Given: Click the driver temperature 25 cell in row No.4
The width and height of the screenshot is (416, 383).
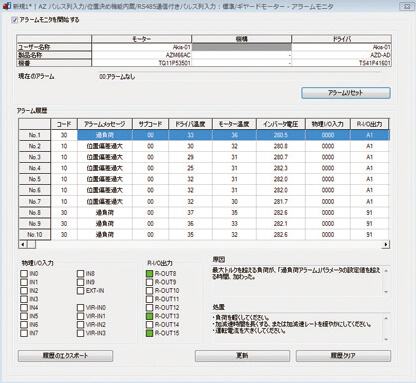Looking at the screenshot, I should (190, 168).
